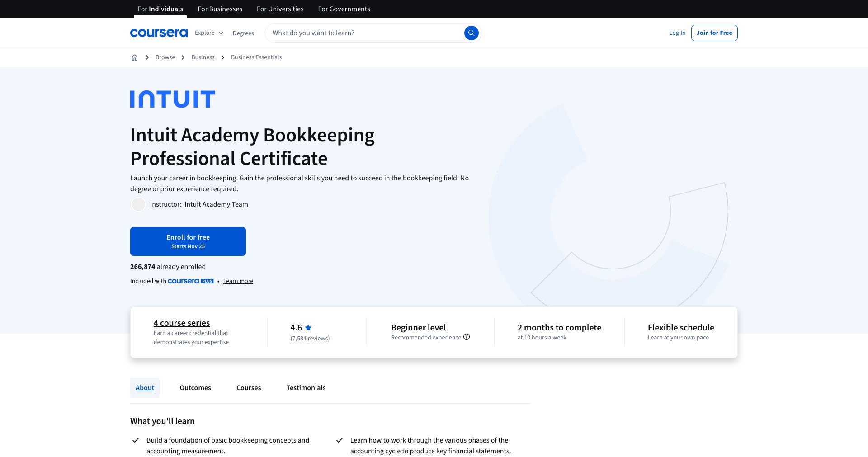Click the 'Flexible schedule' heading
This screenshot has height=457, width=868.
coord(681,328)
